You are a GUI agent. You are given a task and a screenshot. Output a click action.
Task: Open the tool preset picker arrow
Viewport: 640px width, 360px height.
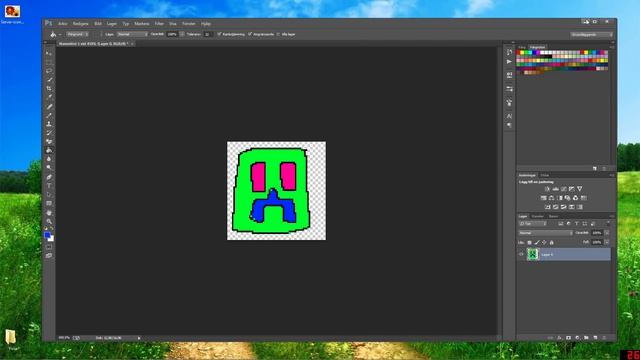(60, 35)
